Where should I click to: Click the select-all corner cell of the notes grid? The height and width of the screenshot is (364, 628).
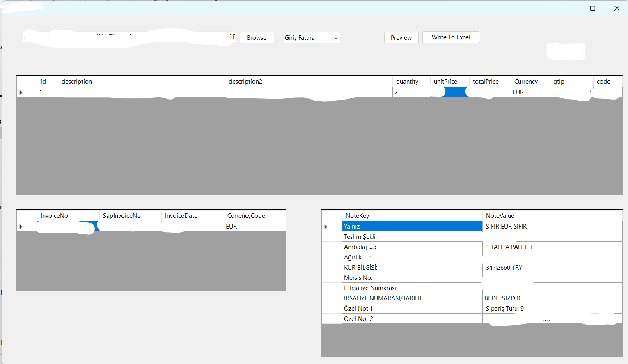332,215
